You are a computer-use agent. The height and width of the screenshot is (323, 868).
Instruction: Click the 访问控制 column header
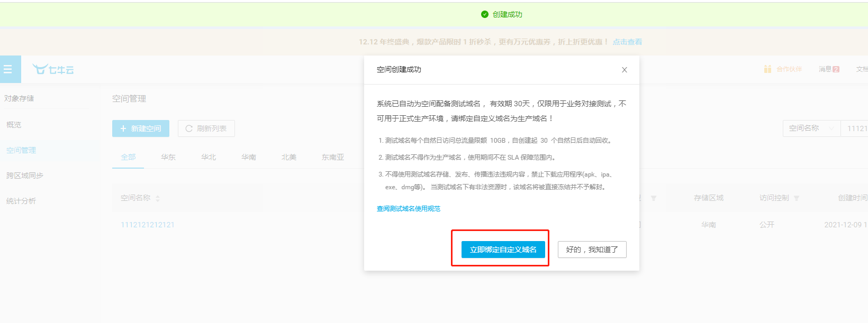coord(774,198)
